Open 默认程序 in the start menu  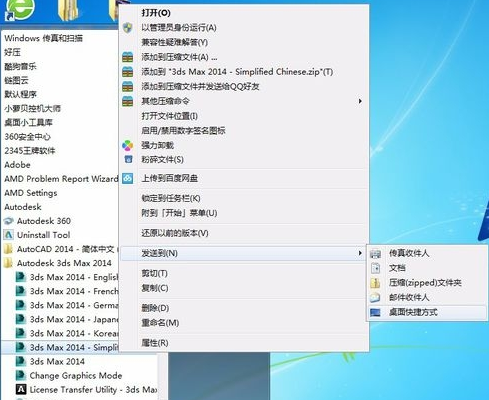tap(20, 94)
